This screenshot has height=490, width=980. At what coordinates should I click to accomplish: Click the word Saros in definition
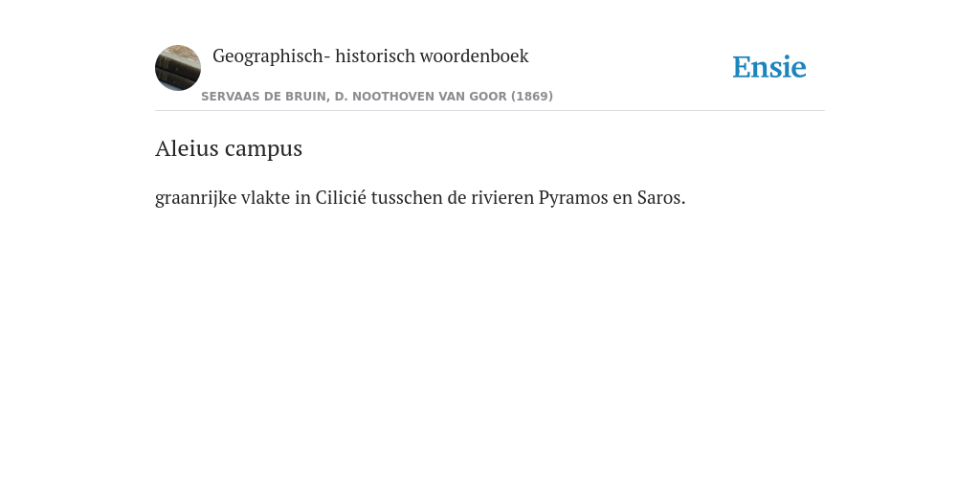(x=661, y=197)
